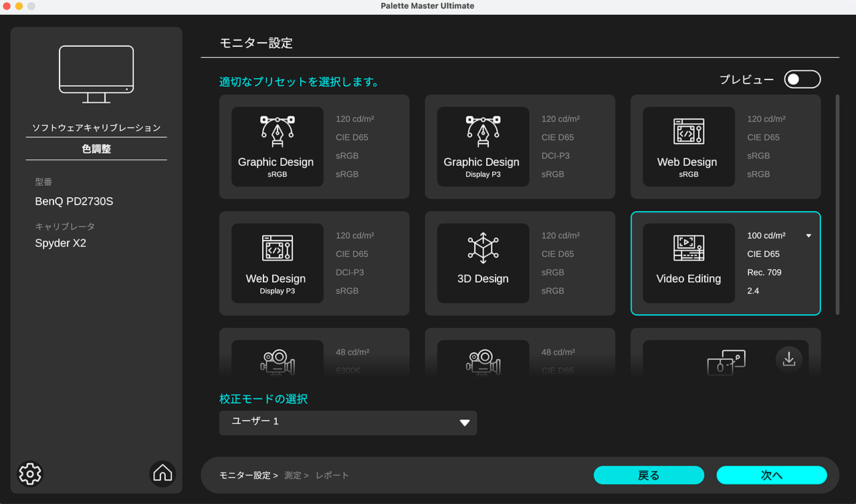Select the Video Editing preset icon

(x=688, y=249)
